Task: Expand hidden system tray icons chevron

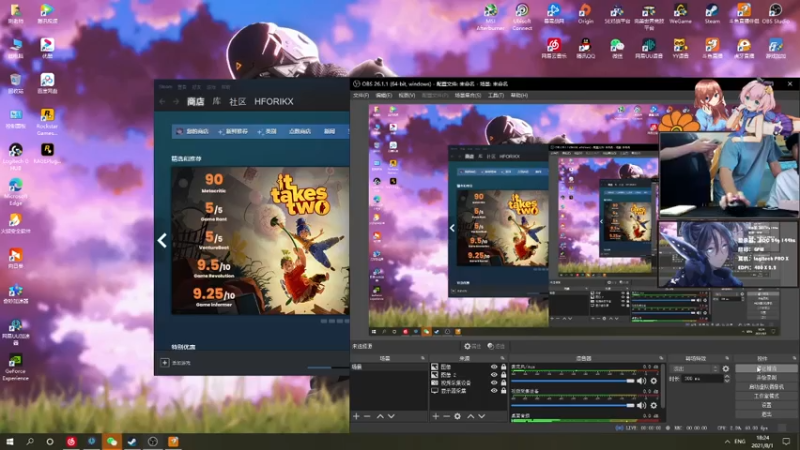Action: pyautogui.click(x=727, y=441)
